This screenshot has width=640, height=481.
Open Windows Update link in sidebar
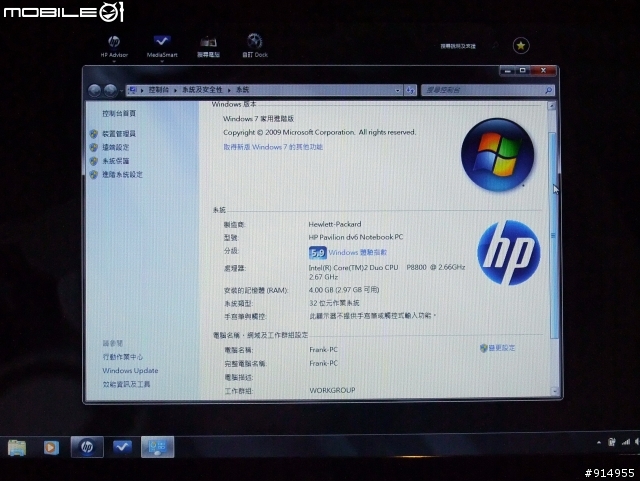130,371
